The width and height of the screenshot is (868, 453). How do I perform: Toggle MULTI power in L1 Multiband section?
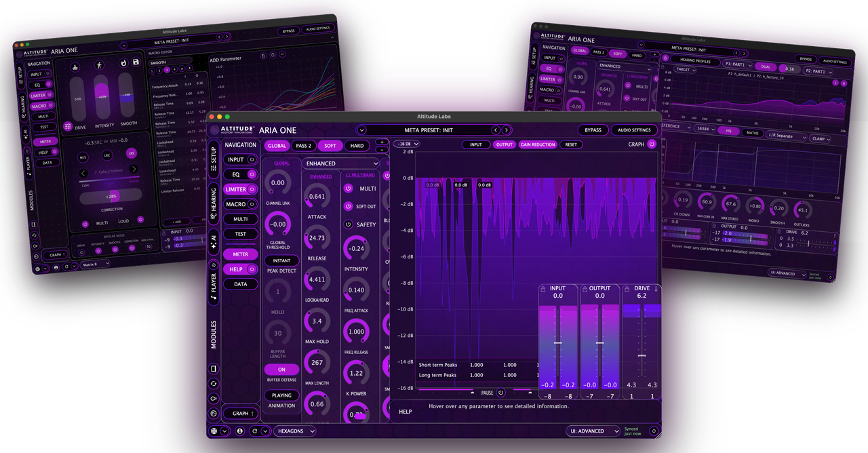point(349,189)
